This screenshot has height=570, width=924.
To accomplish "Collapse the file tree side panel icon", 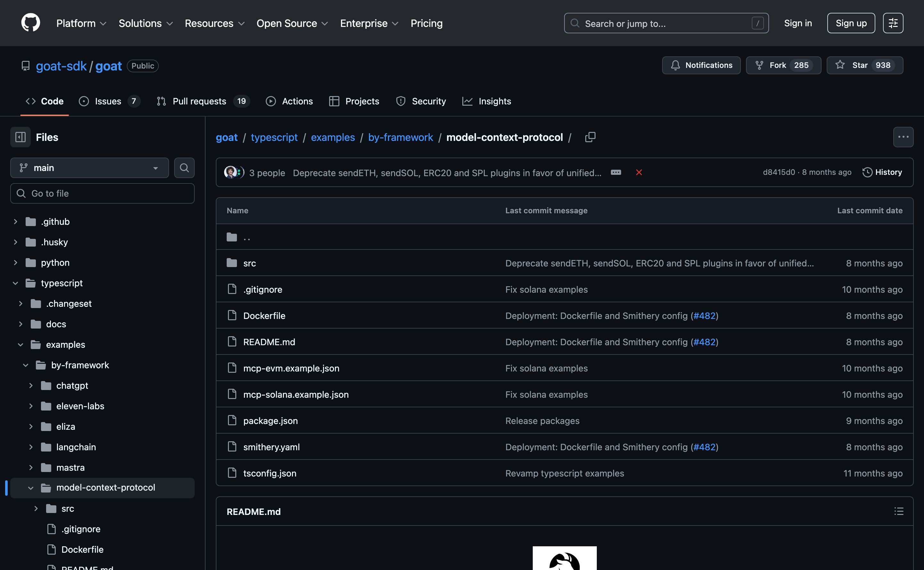I will (x=20, y=137).
